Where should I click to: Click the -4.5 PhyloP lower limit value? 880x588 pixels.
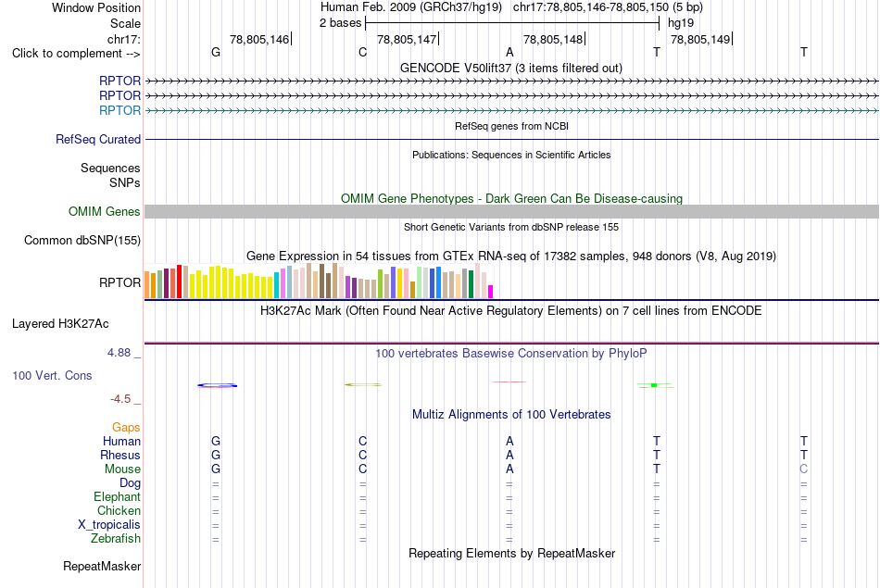point(120,399)
